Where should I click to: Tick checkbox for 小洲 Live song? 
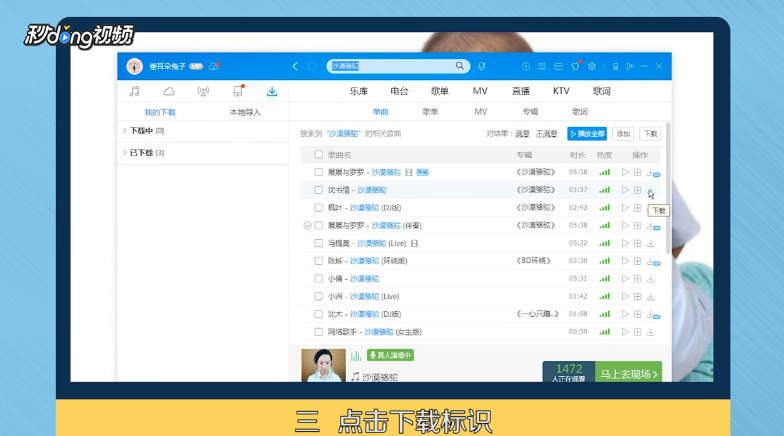tap(318, 296)
